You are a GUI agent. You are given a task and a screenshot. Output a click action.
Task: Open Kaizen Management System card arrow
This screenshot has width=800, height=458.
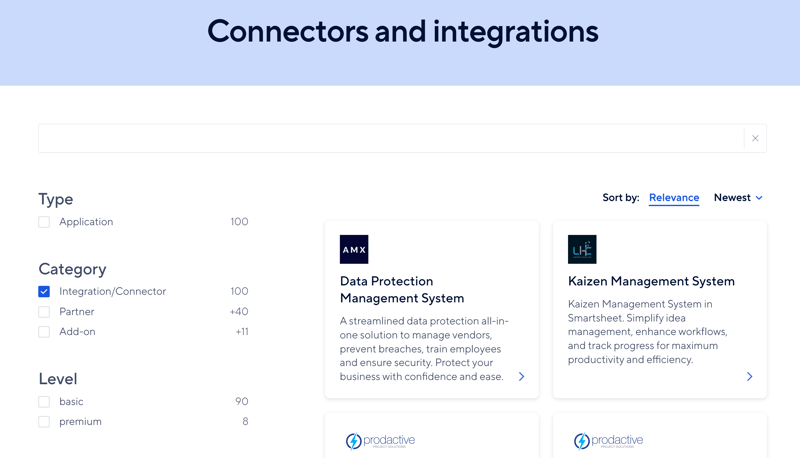click(749, 377)
